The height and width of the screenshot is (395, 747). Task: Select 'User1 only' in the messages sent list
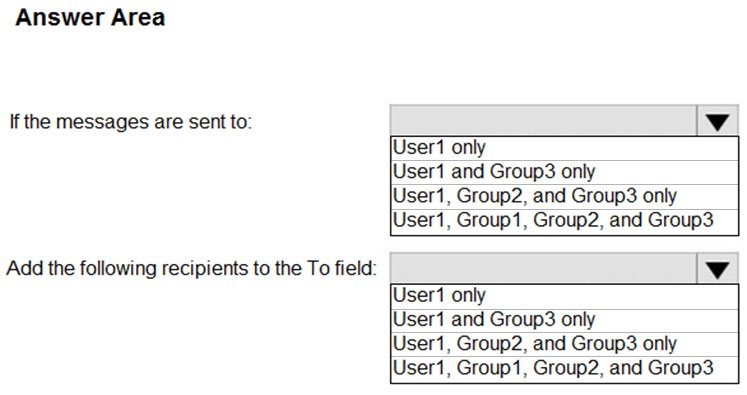pos(565,148)
